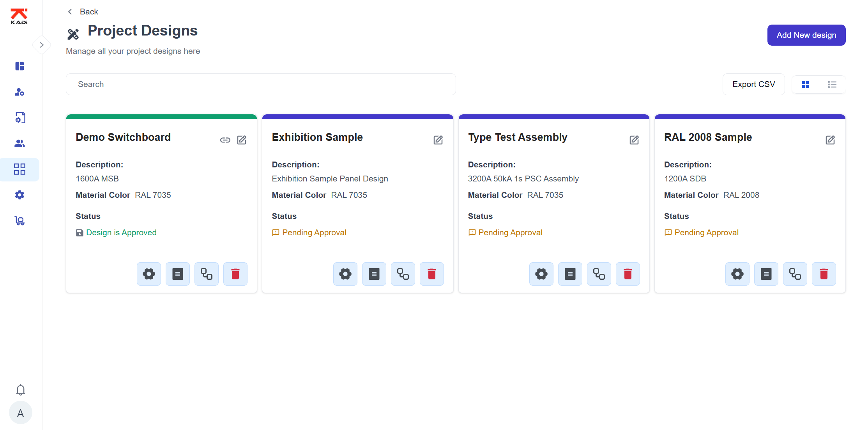
Task: Open the dashboard sidebar item
Action: point(19,66)
